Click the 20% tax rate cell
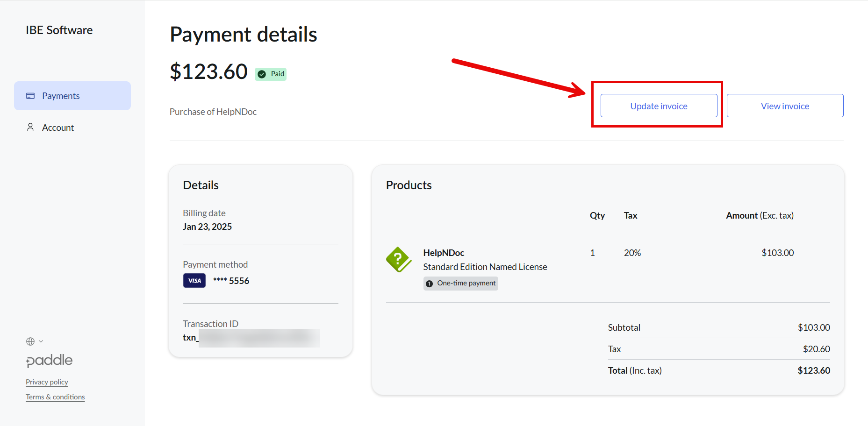This screenshot has width=868, height=426. 632,253
